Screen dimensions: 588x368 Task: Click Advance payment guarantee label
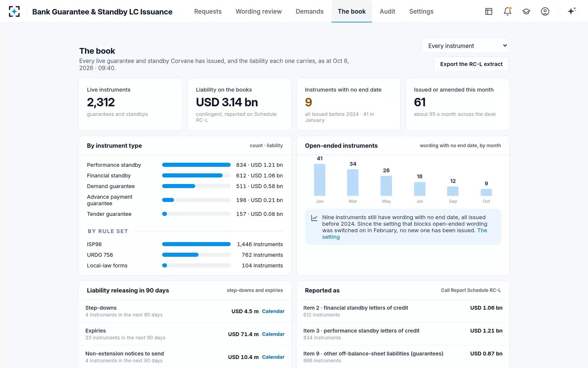point(109,200)
